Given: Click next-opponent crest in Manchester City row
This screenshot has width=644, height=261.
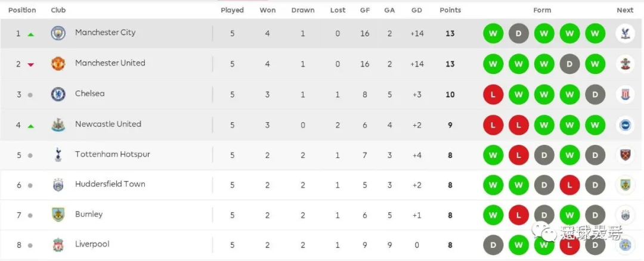Looking at the screenshot, I should (x=625, y=33).
